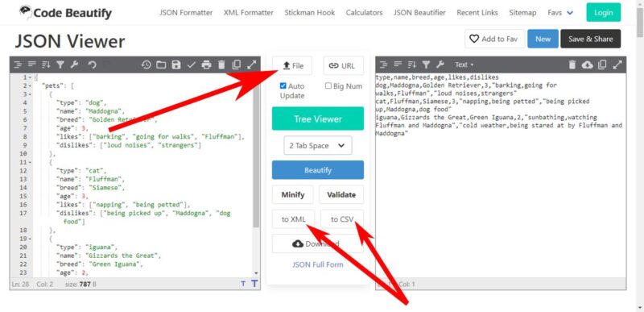Open Calculators nav item
This screenshot has width=644, height=312.
coord(365,13)
